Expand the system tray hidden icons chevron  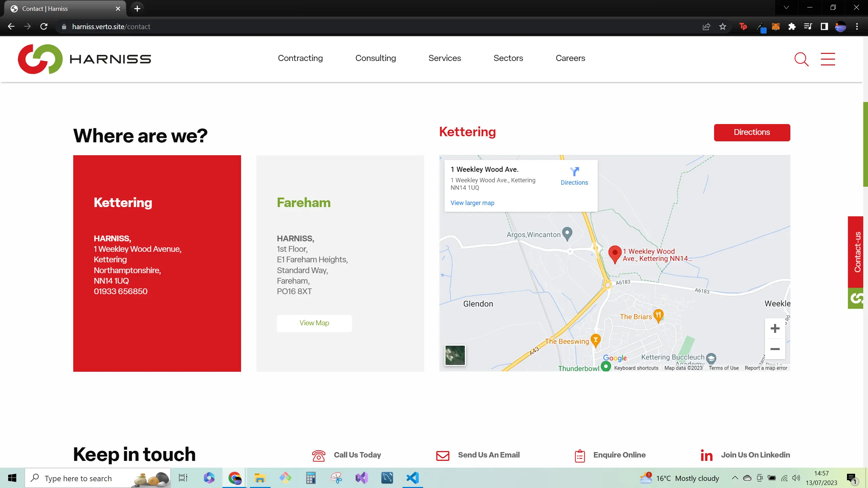click(x=734, y=478)
